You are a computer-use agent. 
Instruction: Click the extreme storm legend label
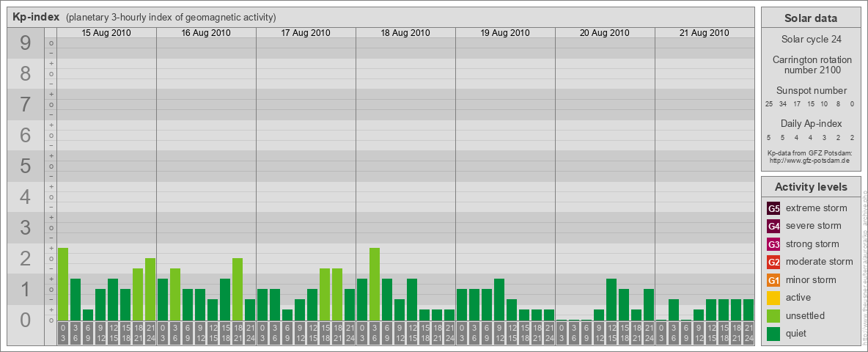pyautogui.click(x=817, y=208)
